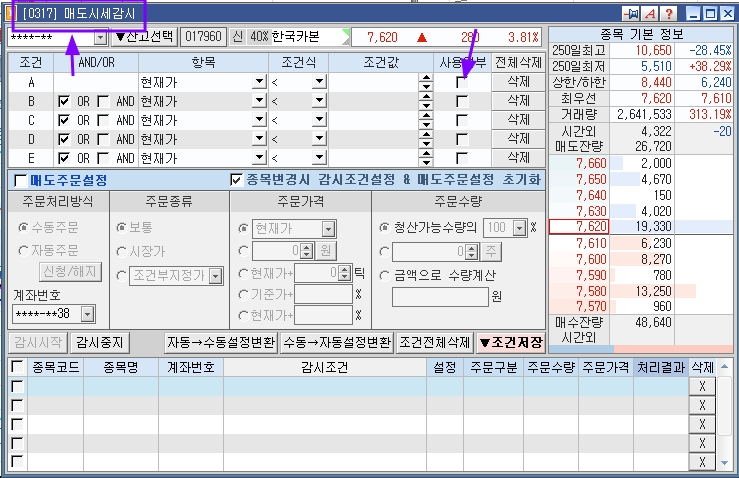
Task: Uncheck OR for condition B
Action: (64, 101)
